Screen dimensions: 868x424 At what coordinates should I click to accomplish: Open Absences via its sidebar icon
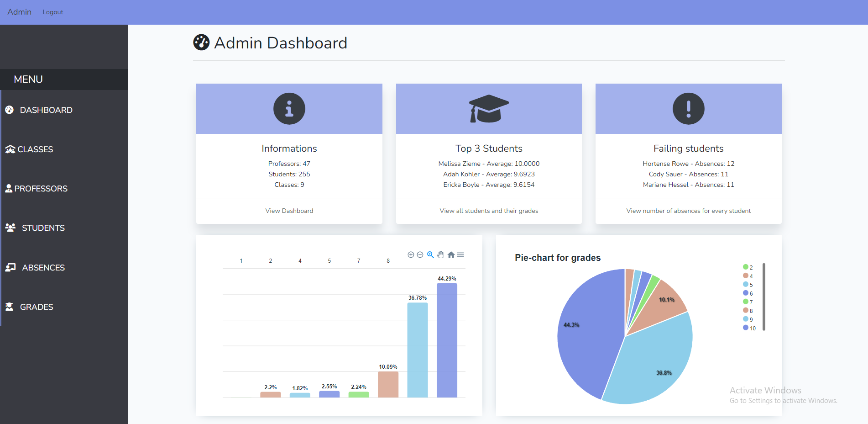(10, 267)
